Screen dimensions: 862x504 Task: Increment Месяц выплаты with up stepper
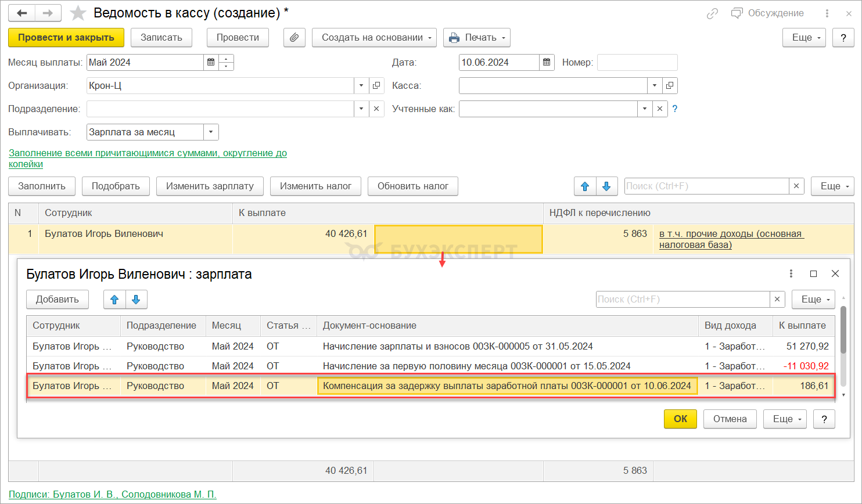click(227, 59)
